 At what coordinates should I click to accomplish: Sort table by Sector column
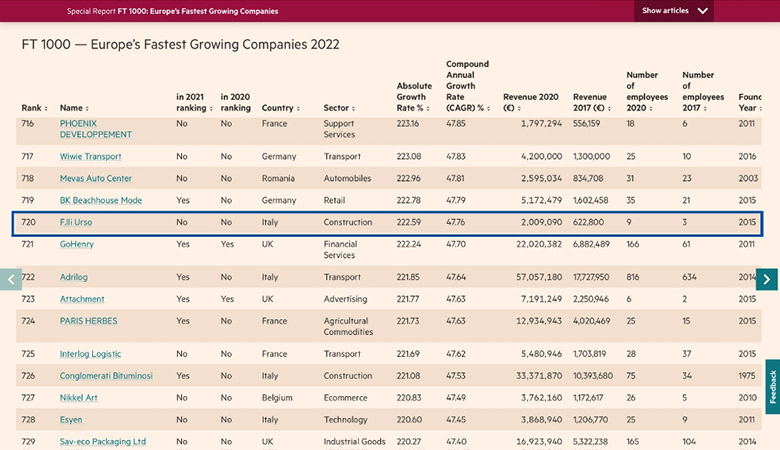tap(339, 108)
